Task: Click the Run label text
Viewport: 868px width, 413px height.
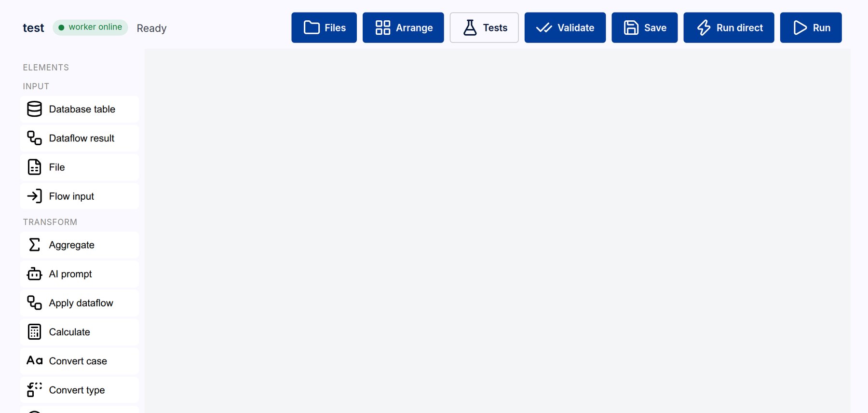Action: click(822, 28)
